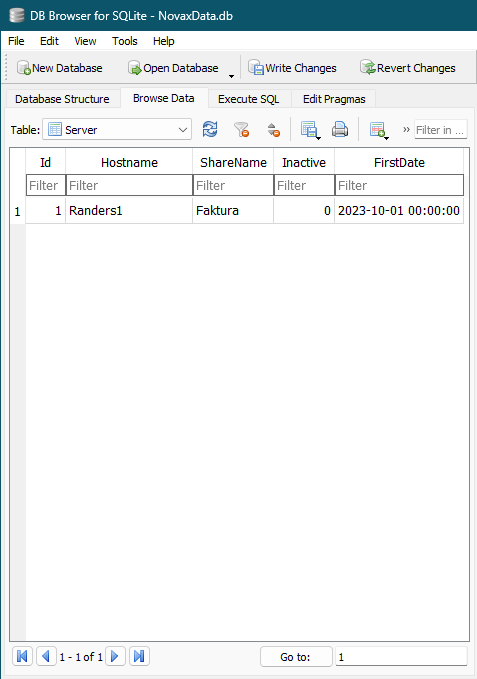
Task: Print the table with the printer icon
Action: [340, 129]
